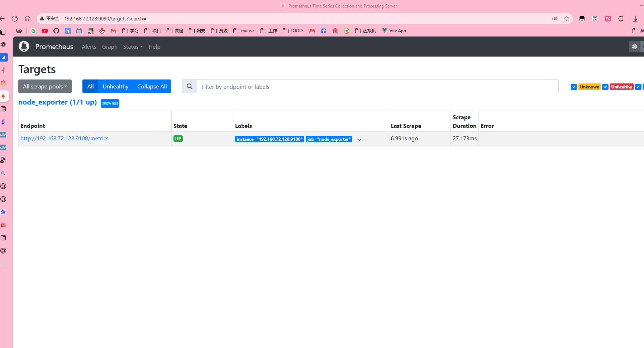Reload the page with refresh icon
This screenshot has height=348, width=644.
[15, 19]
